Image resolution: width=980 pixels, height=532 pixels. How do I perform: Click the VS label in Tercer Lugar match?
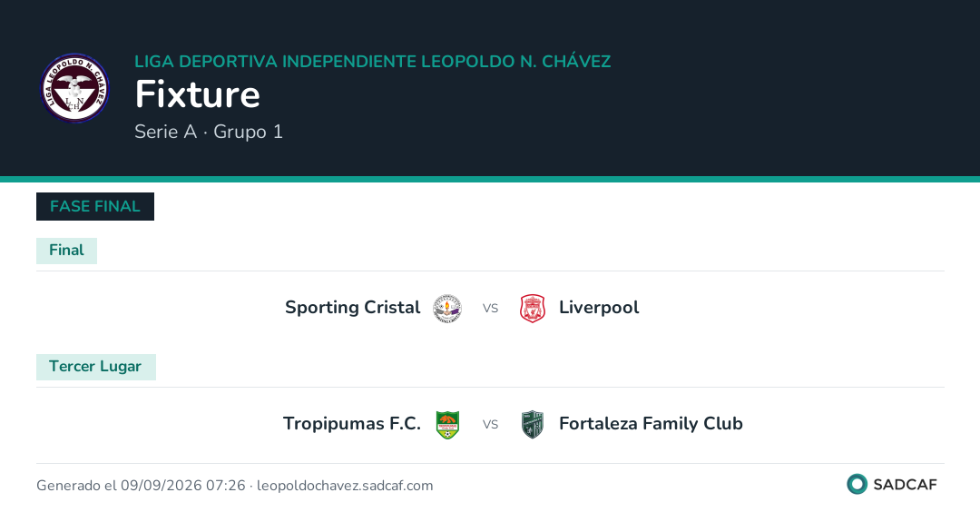coord(491,425)
